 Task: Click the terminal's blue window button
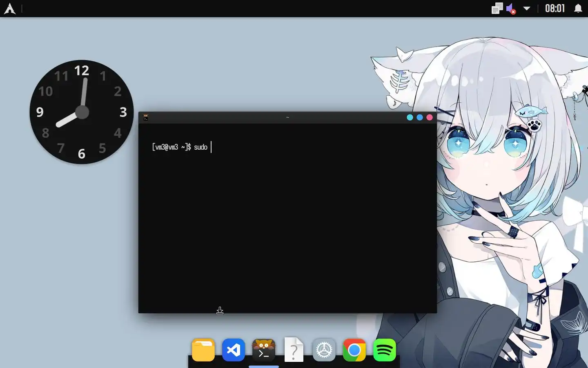click(x=420, y=117)
